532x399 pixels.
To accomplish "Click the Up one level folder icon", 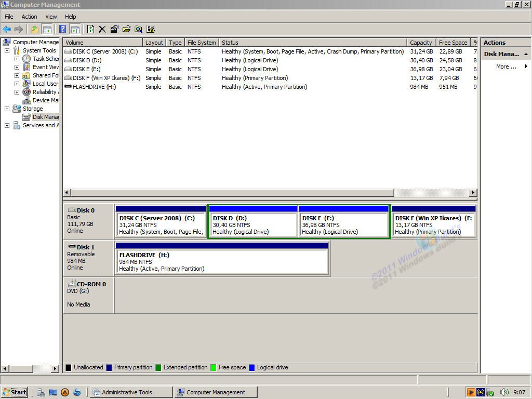I will [35, 30].
